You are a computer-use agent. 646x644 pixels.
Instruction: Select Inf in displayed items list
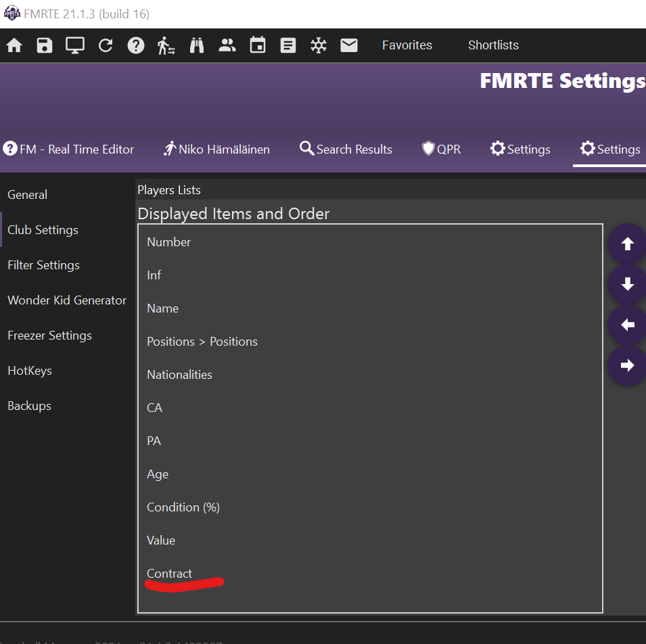tap(371, 275)
